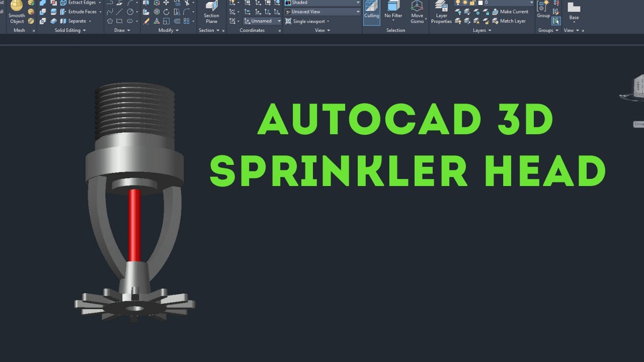Image resolution: width=644 pixels, height=362 pixels.
Task: Select the Ellipse tool in Draw panel
Action: click(x=130, y=21)
